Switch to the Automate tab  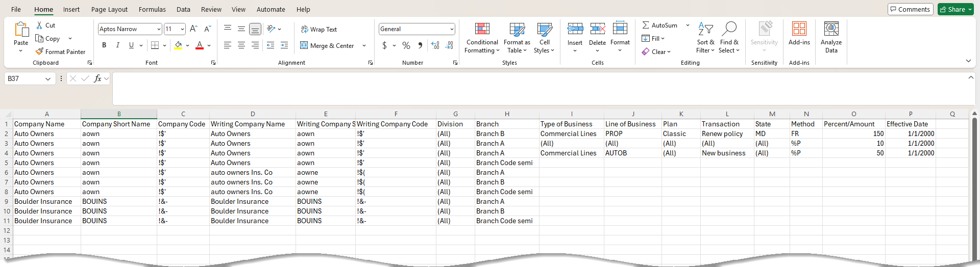click(271, 9)
